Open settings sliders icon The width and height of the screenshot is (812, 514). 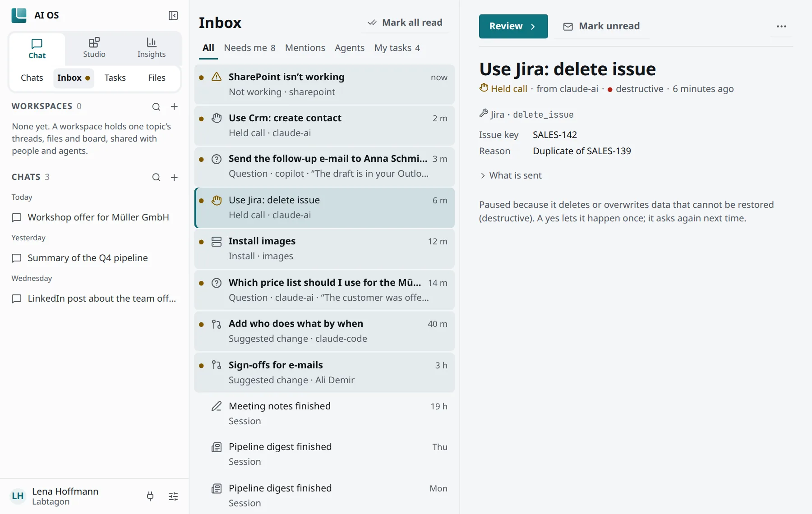click(x=173, y=496)
